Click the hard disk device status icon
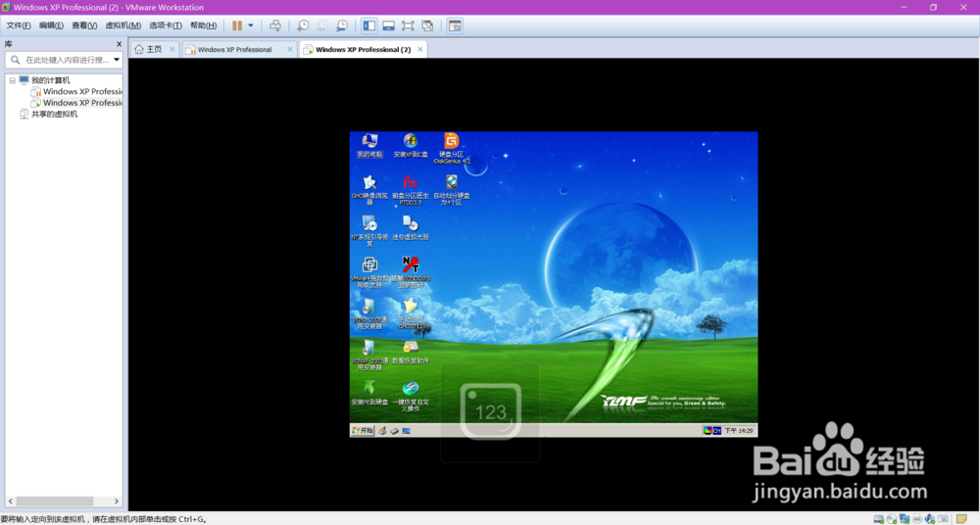The height and width of the screenshot is (525, 980). pyautogui.click(x=879, y=519)
